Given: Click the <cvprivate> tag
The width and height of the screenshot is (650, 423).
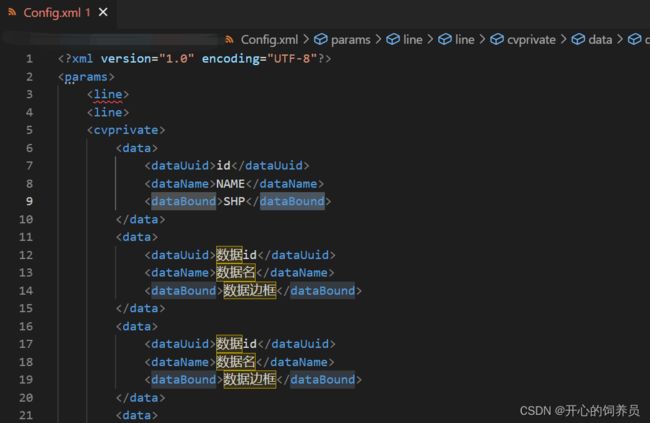Looking at the screenshot, I should [126, 130].
